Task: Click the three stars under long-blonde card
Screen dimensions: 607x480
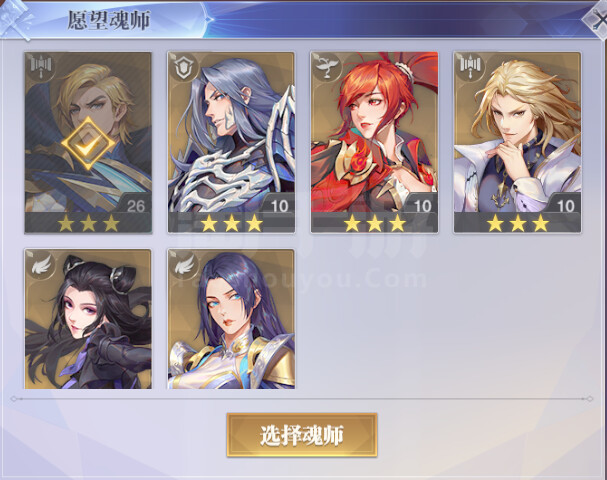Action: click(x=518, y=223)
